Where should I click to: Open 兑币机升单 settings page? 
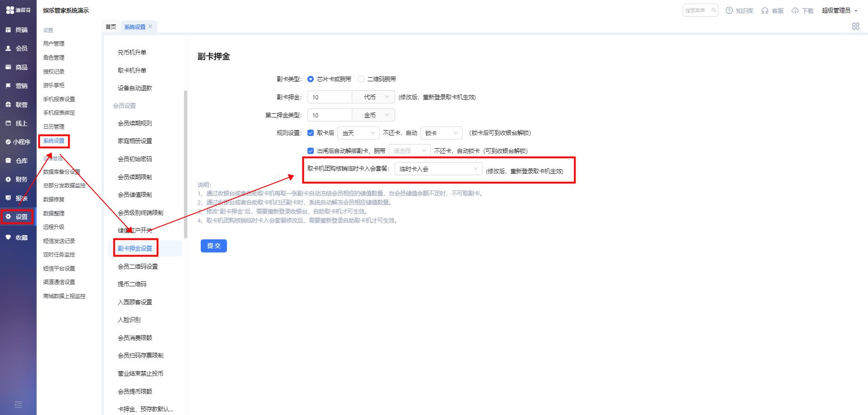point(132,52)
